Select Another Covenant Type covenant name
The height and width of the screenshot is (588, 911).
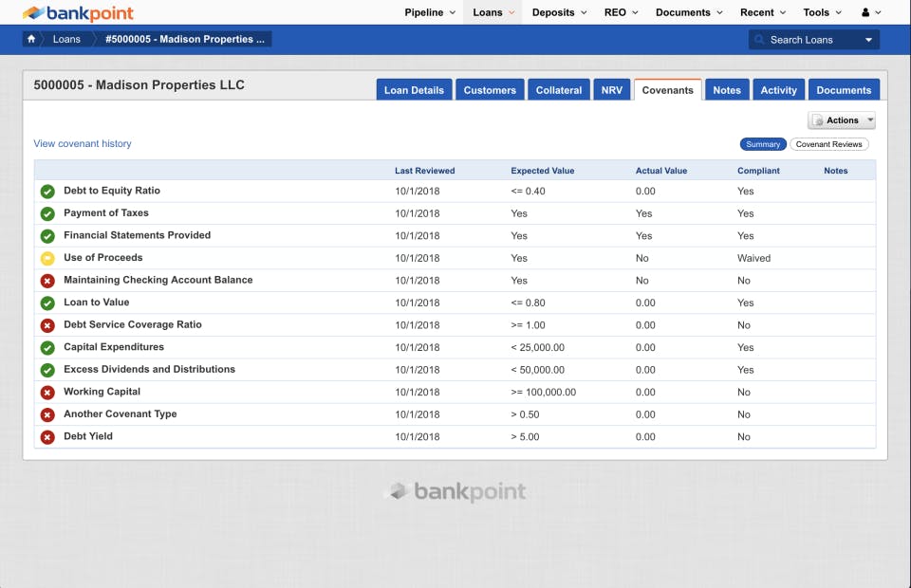(121, 413)
